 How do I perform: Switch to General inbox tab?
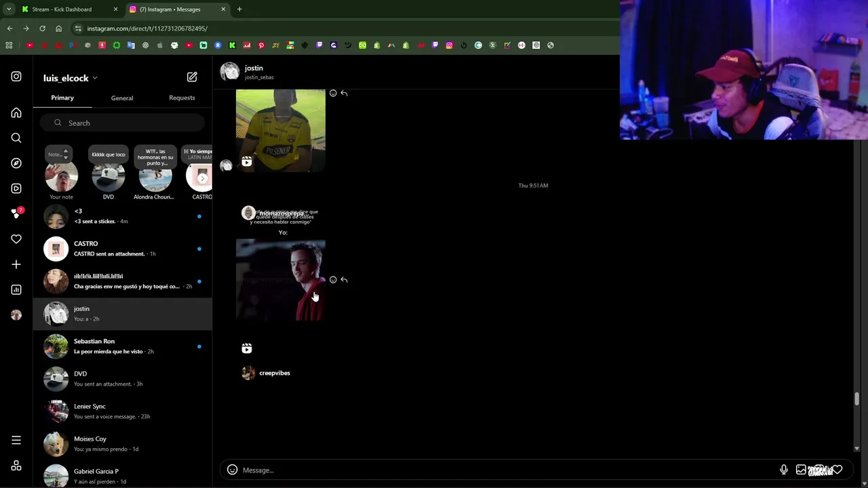pyautogui.click(x=122, y=98)
